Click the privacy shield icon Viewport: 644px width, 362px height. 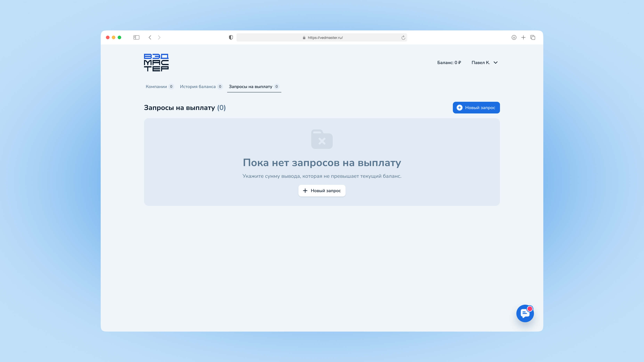(x=231, y=37)
